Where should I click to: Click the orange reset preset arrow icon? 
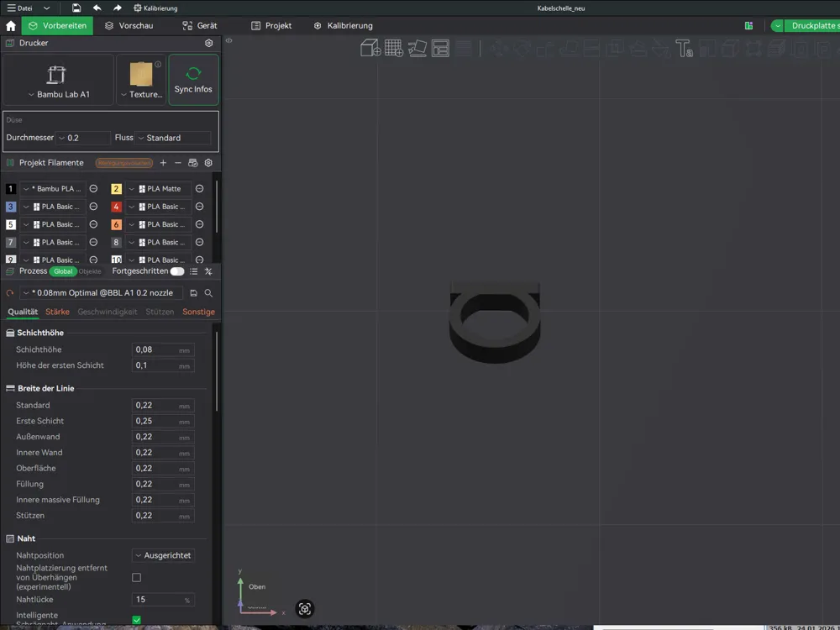(9, 293)
